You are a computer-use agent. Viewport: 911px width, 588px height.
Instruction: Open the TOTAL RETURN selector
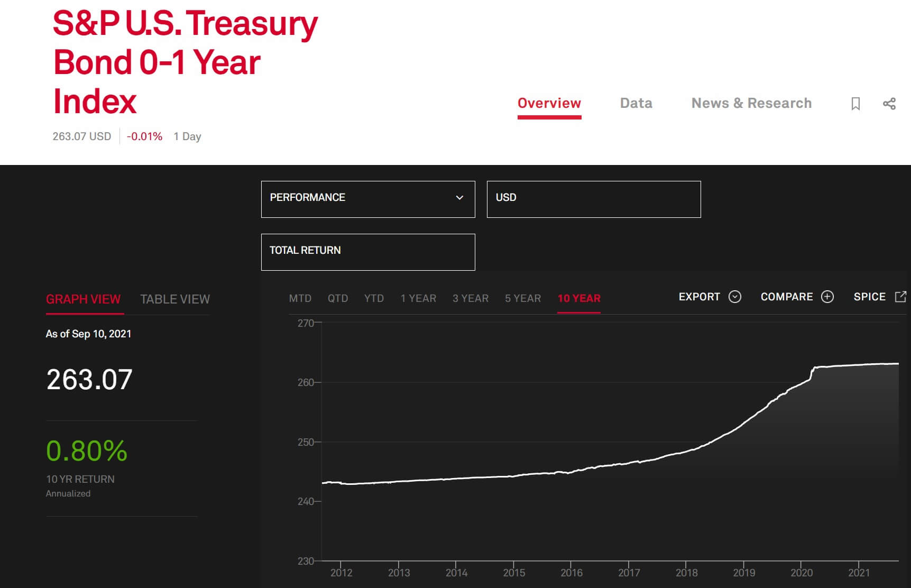368,252
